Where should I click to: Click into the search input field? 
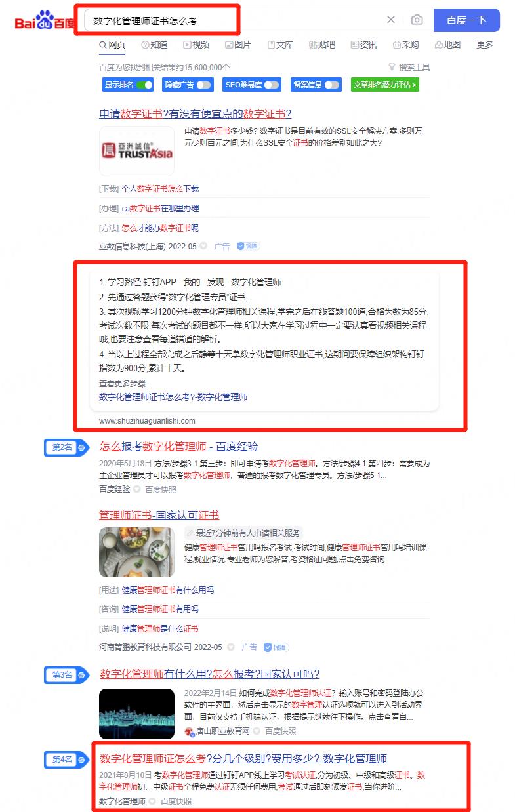(x=233, y=20)
